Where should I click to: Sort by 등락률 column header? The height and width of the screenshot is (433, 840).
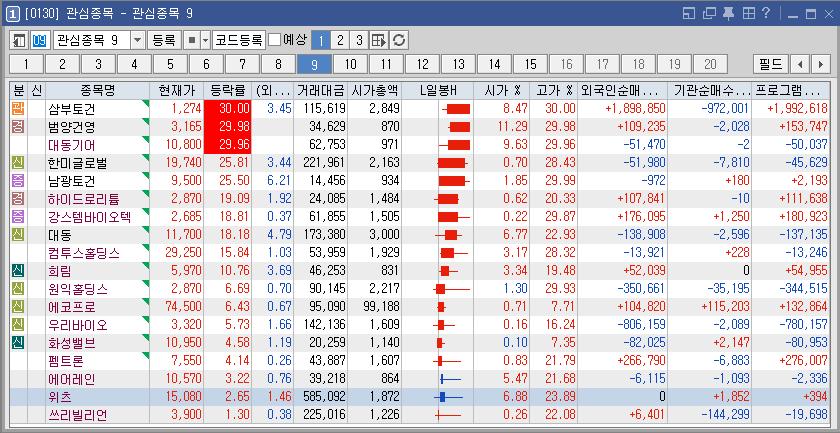228,90
